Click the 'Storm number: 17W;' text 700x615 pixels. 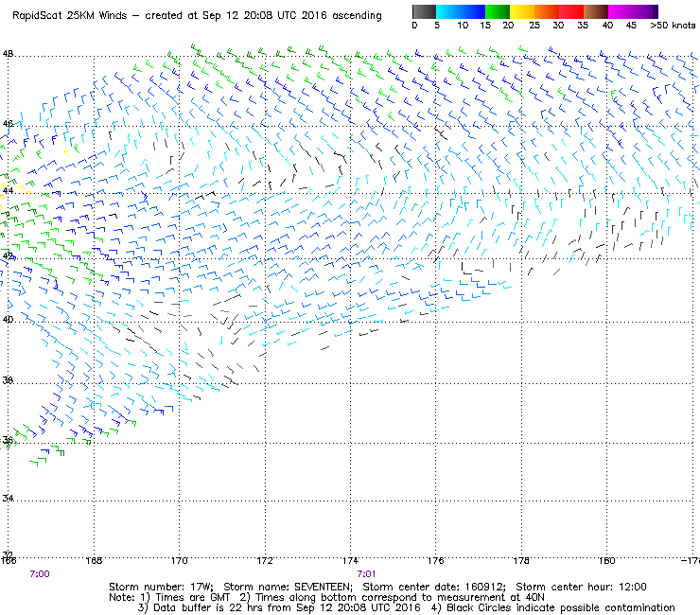click(x=162, y=587)
